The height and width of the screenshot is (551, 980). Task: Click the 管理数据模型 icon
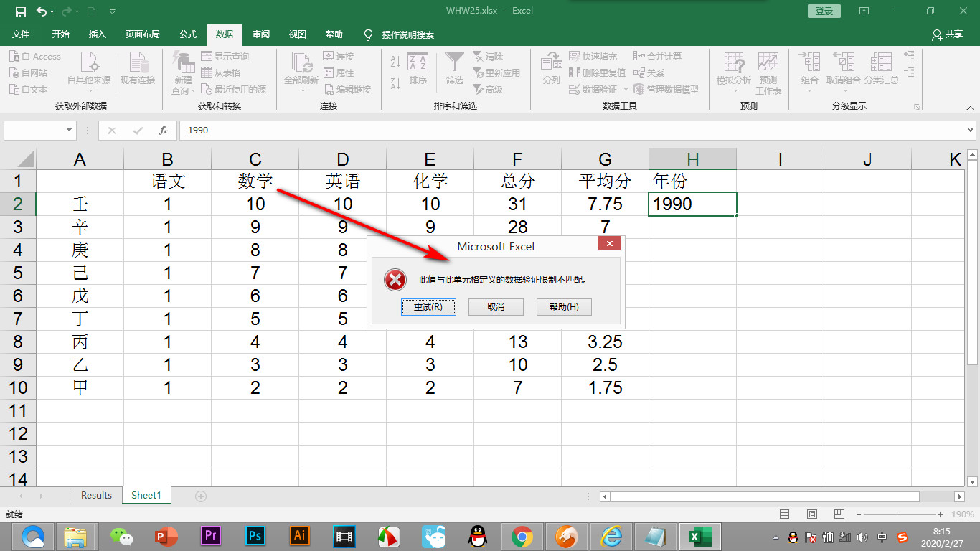coord(639,89)
